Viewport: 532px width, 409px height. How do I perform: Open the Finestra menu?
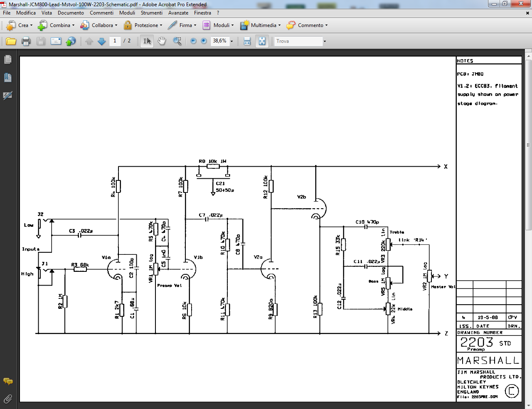[202, 13]
